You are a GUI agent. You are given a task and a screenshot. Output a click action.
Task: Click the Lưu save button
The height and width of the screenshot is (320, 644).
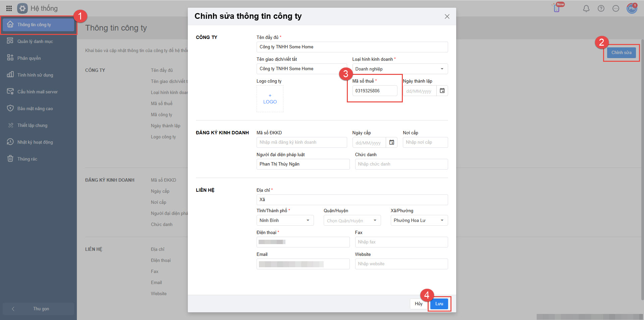439,304
